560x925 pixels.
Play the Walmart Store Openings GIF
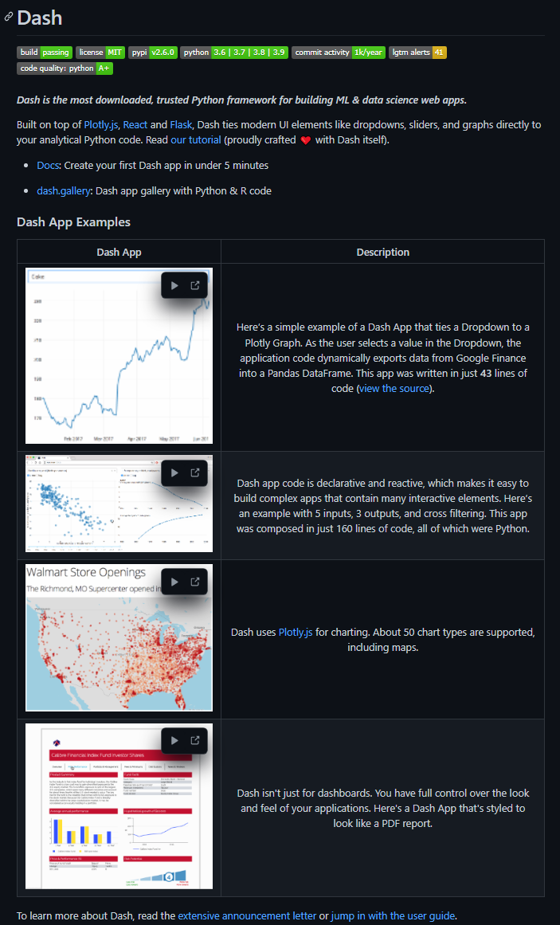point(174,582)
